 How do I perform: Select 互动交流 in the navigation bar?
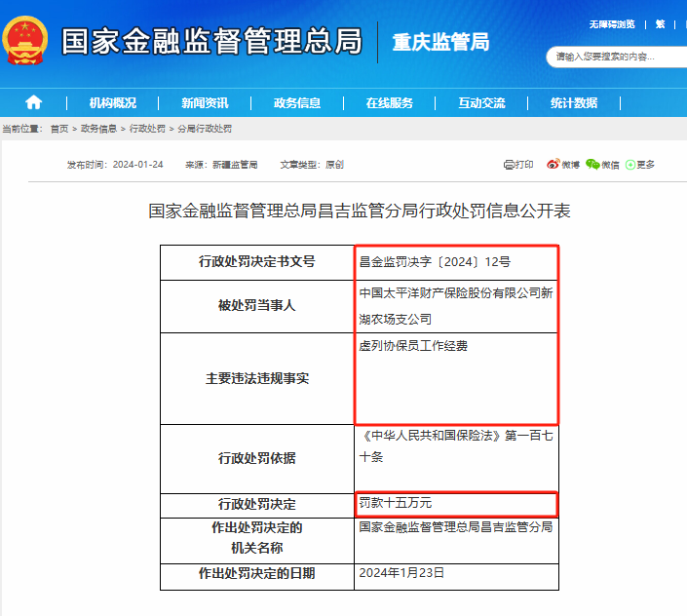pos(481,103)
